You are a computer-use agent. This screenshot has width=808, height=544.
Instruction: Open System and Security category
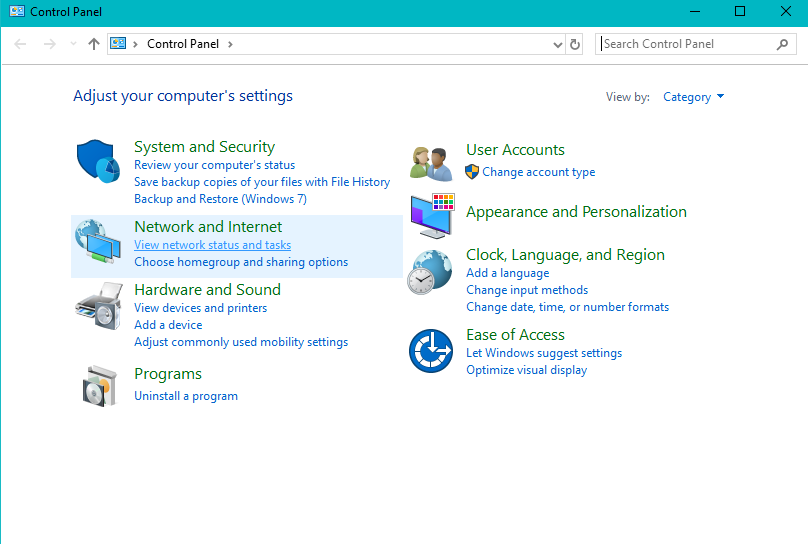tap(205, 147)
